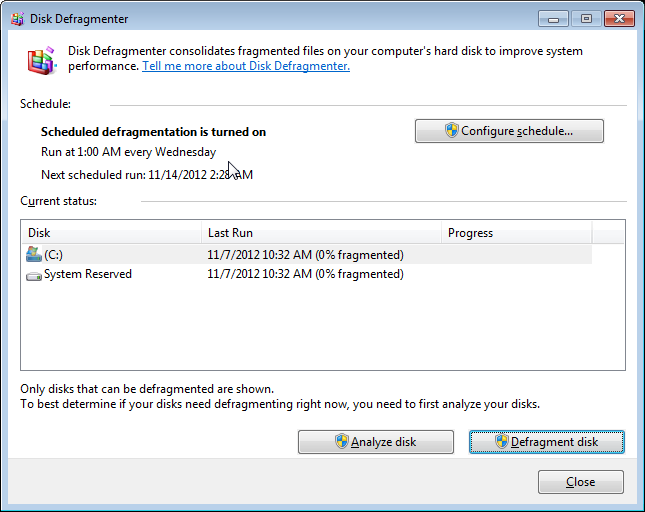Sort list by Last Run column header
Image resolution: width=645 pixels, height=512 pixels.
(320, 233)
